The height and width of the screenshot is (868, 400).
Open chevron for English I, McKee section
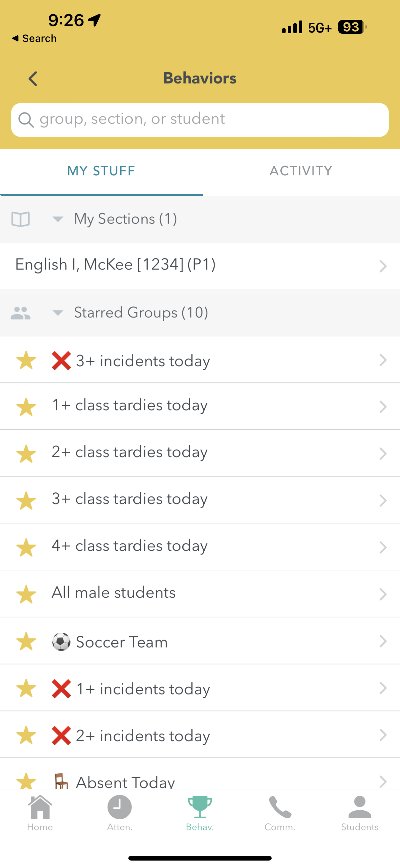coord(383,266)
